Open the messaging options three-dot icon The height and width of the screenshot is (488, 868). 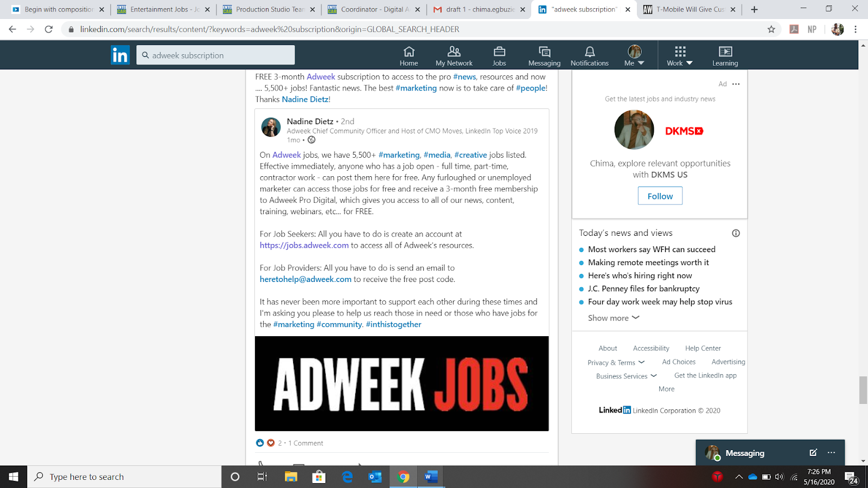pyautogui.click(x=831, y=453)
